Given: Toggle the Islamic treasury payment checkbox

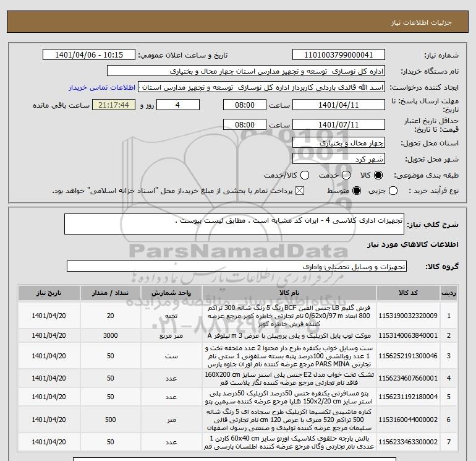Looking at the screenshot, I should coord(300,191).
